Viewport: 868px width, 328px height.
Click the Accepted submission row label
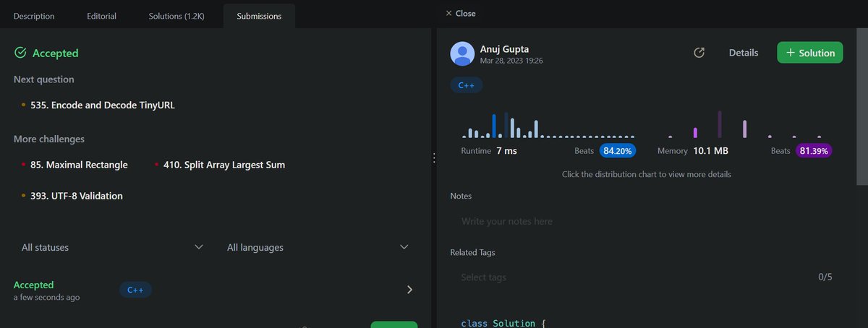(x=34, y=285)
